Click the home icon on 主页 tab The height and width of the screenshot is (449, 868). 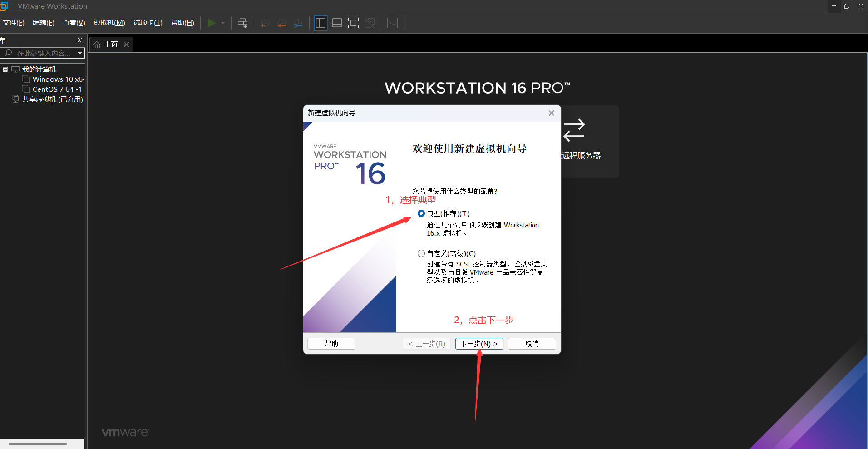pyautogui.click(x=97, y=44)
